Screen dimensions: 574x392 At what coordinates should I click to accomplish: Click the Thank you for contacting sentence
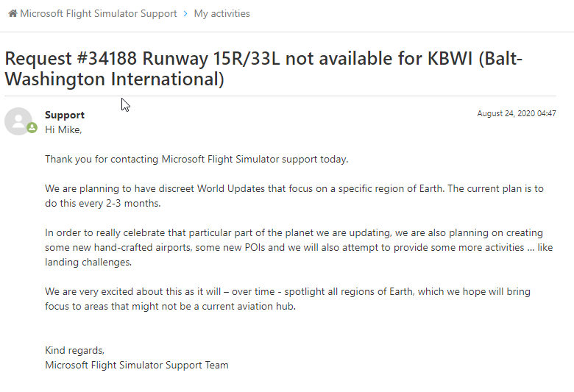tap(196, 159)
